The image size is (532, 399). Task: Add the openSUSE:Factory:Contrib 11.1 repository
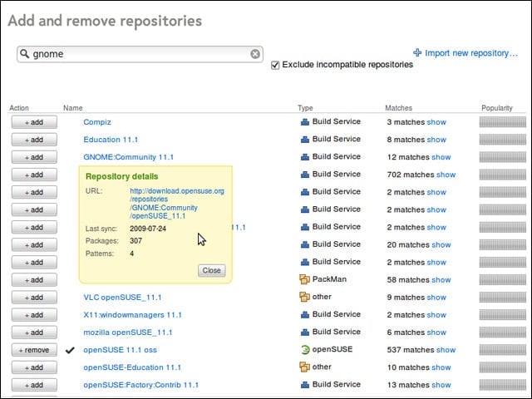coord(34,385)
